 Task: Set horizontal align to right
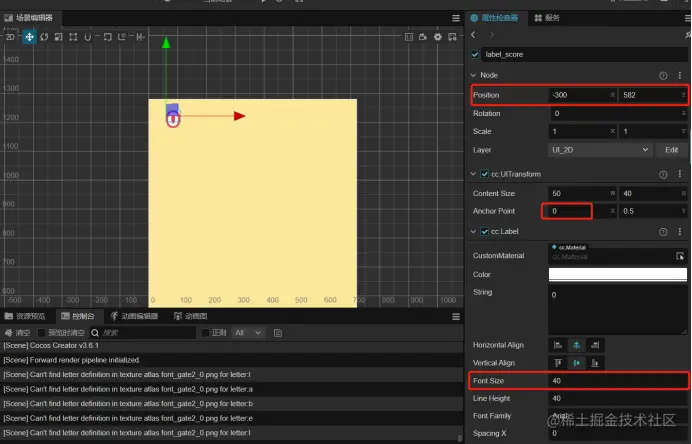[595, 345]
